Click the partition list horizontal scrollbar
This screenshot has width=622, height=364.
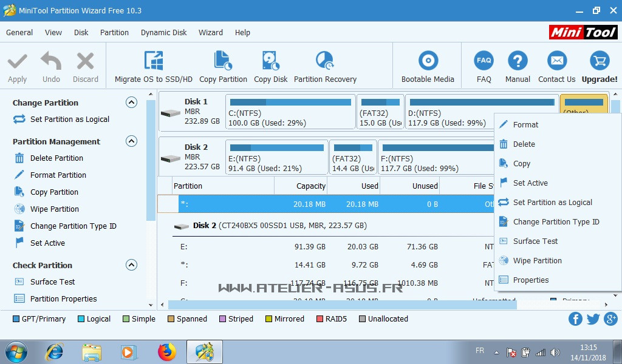tap(342, 305)
